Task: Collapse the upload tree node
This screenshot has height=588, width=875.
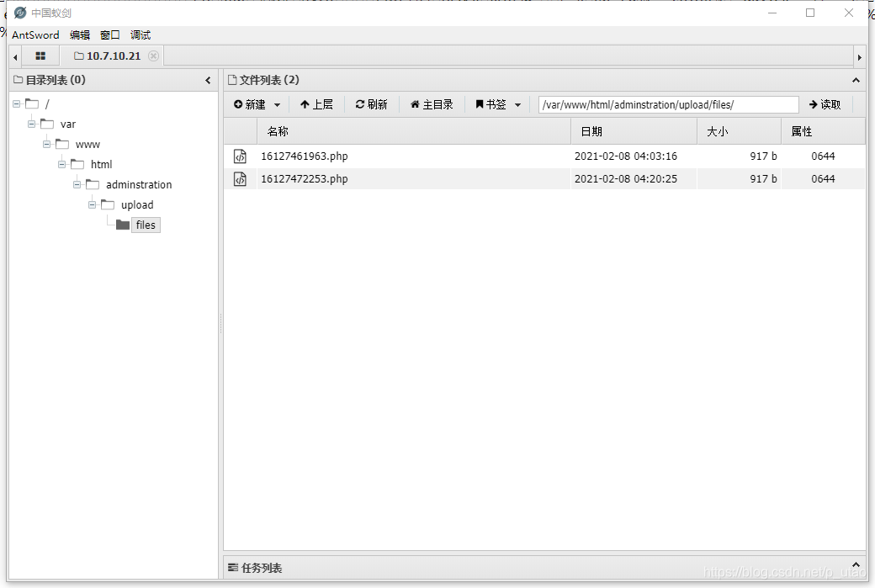Action: pos(92,204)
